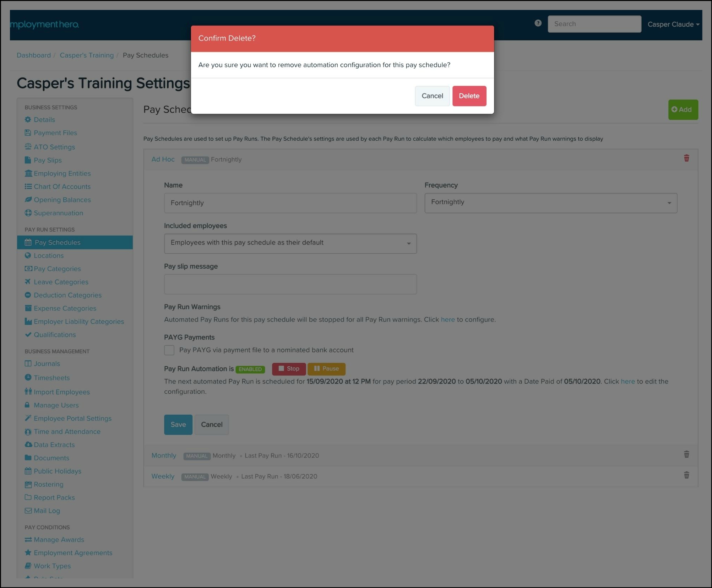This screenshot has height=588, width=712.
Task: Click the Superannuation sidebar icon
Action: pyautogui.click(x=28, y=213)
